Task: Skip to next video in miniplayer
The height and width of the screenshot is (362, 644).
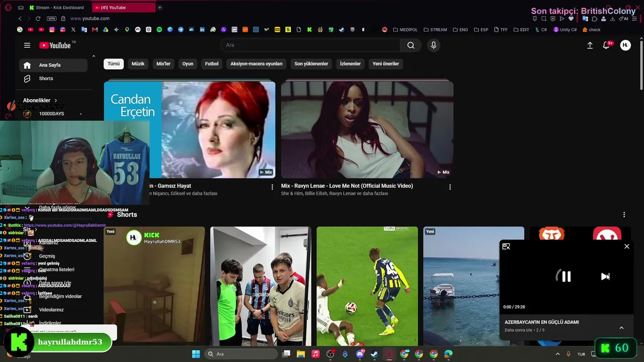Action: click(x=605, y=277)
